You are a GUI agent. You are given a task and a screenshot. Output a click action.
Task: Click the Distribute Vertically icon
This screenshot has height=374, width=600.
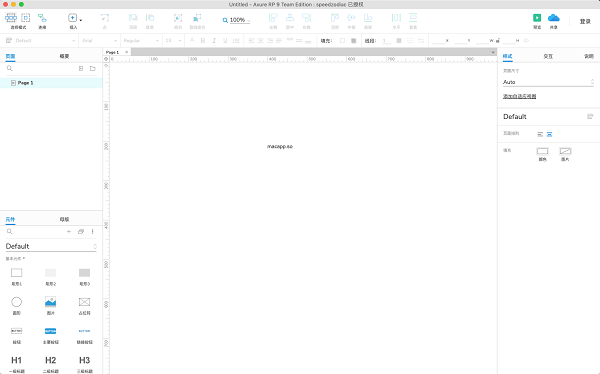click(413, 18)
